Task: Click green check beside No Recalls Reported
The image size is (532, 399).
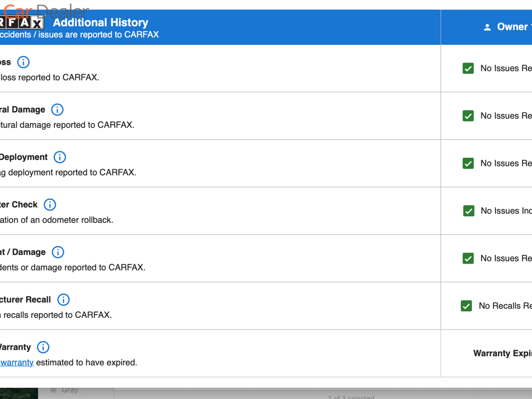Action: pos(466,306)
